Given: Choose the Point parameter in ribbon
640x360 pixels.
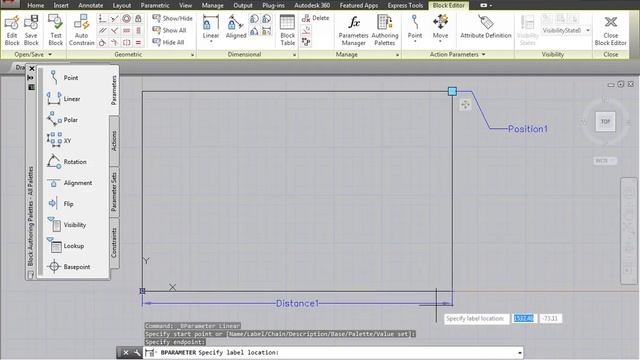Looking at the screenshot, I should [x=415, y=28].
